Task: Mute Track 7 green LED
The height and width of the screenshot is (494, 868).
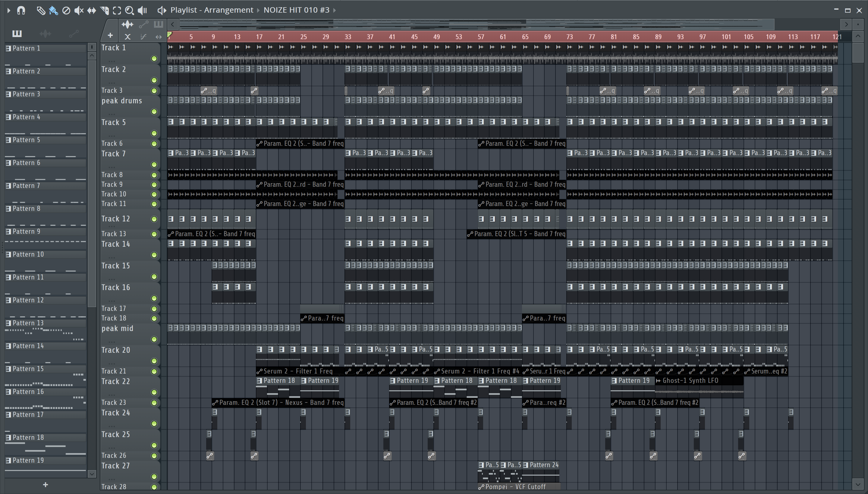Action: [154, 164]
